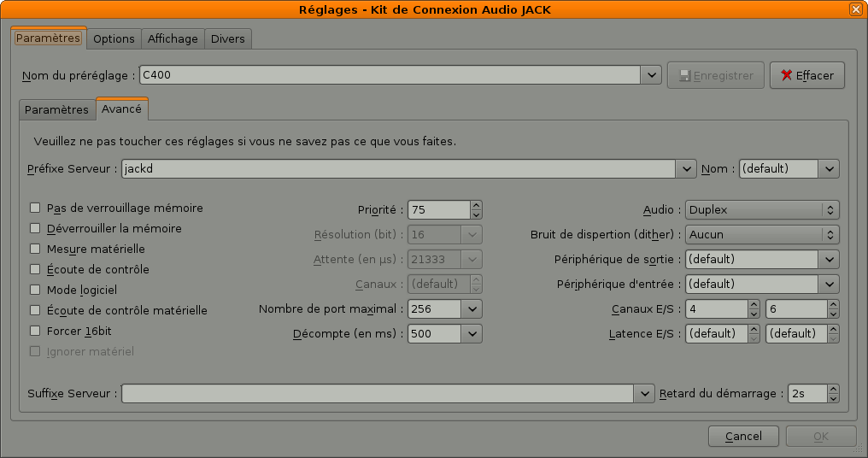Enable Forcer 16bit checkbox
Image resolution: width=868 pixels, height=458 pixels.
(35, 331)
